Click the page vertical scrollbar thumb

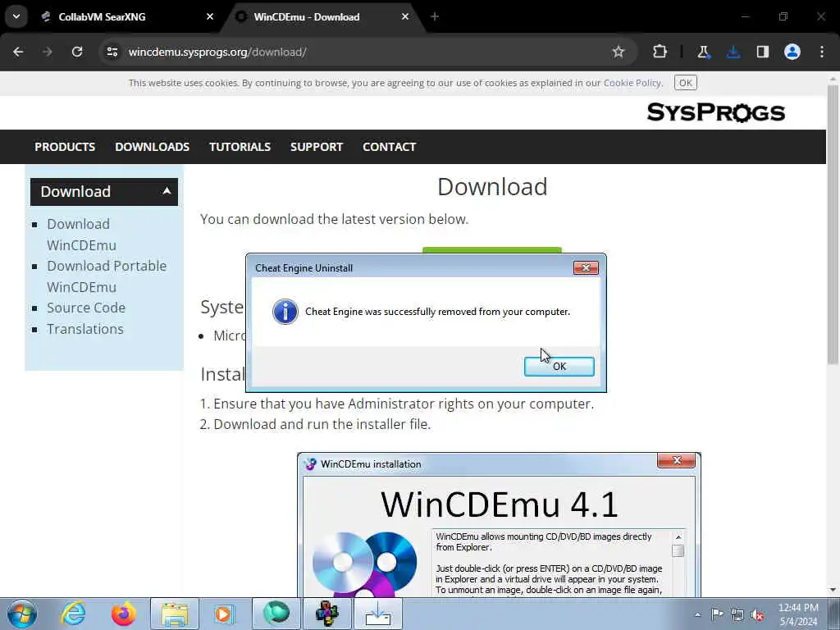point(833,225)
